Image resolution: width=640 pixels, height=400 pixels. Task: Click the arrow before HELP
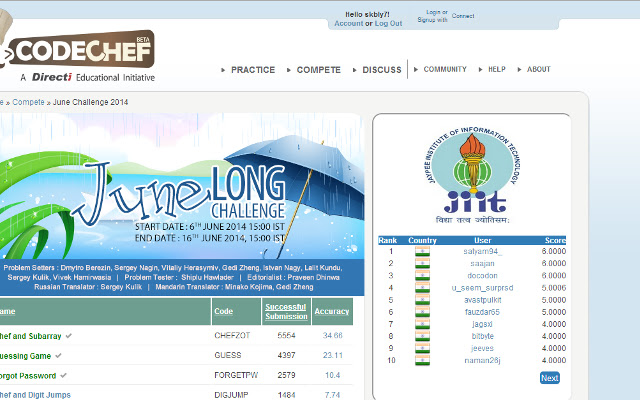[x=480, y=69]
